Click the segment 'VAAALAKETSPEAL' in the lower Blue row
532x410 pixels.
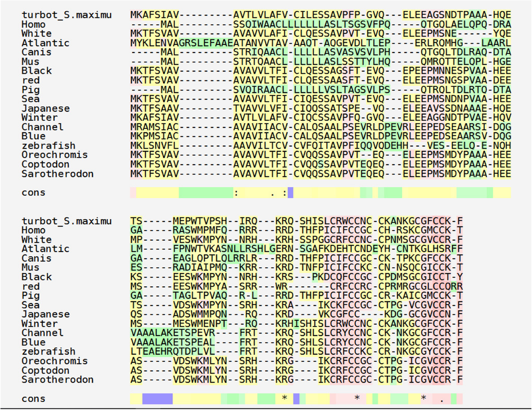(x=173, y=343)
